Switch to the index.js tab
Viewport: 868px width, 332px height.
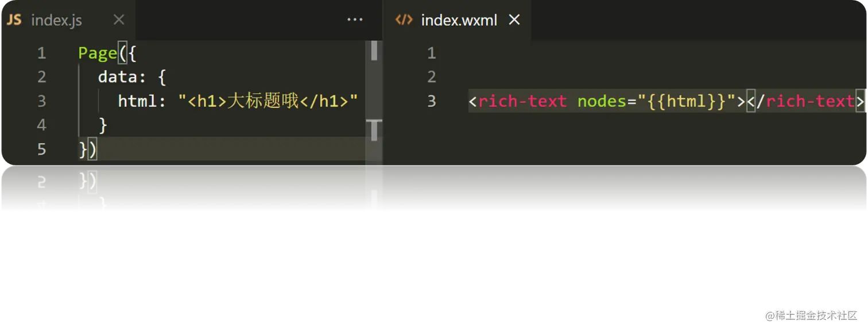click(x=68, y=20)
